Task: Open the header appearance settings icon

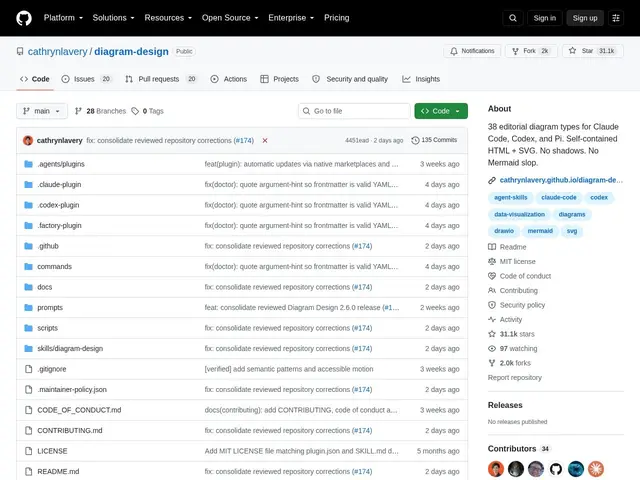Action: click(616, 18)
